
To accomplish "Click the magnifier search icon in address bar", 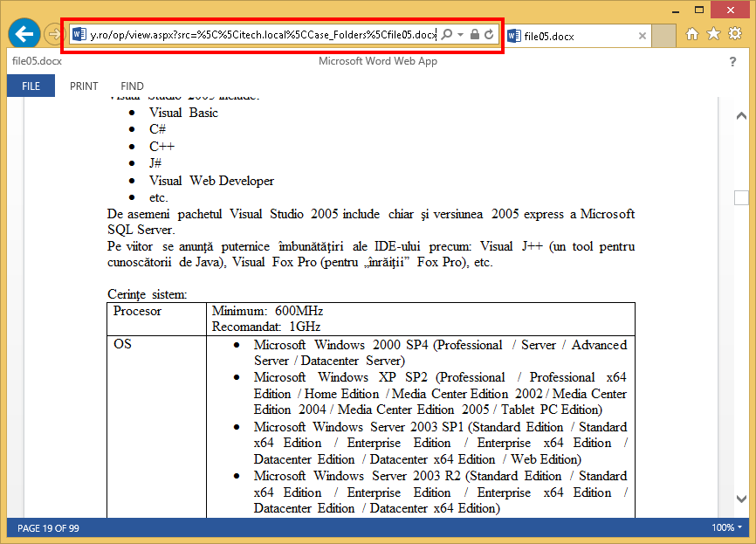I will (x=447, y=34).
